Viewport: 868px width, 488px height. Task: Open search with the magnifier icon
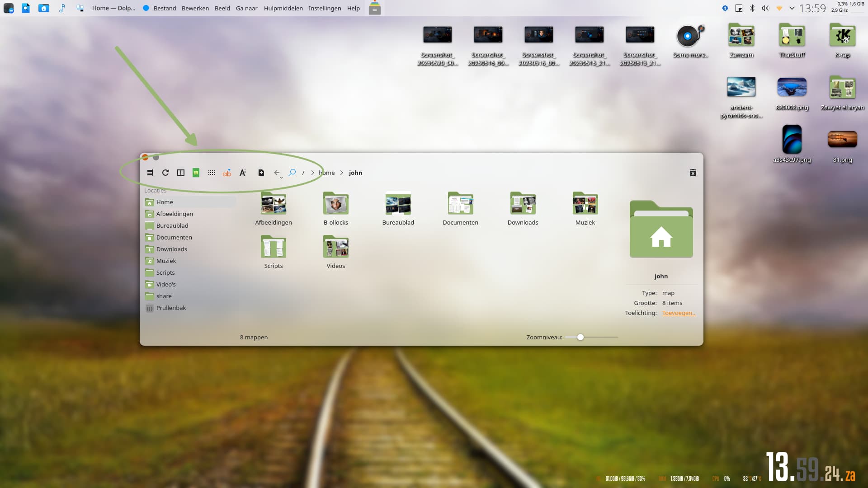(x=292, y=173)
